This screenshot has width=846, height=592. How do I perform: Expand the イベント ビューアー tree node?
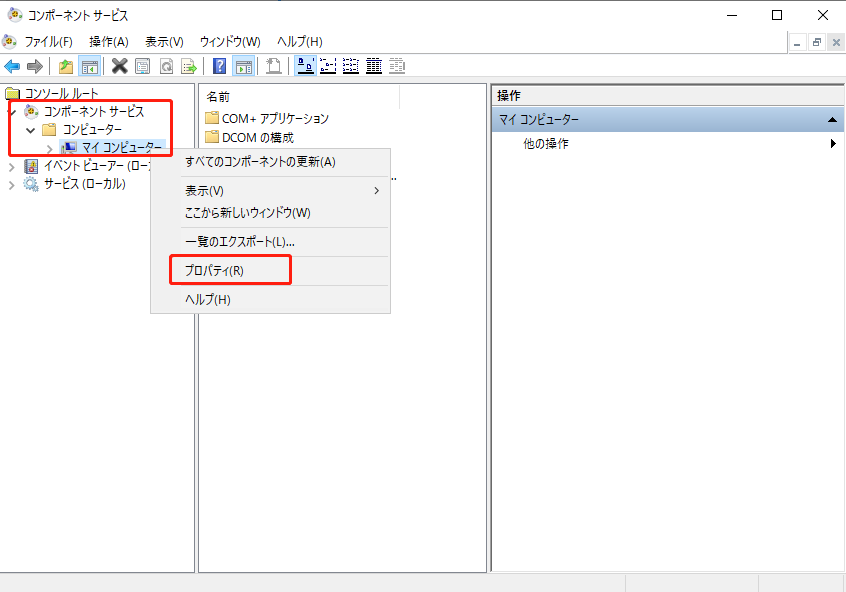pyautogui.click(x=12, y=166)
